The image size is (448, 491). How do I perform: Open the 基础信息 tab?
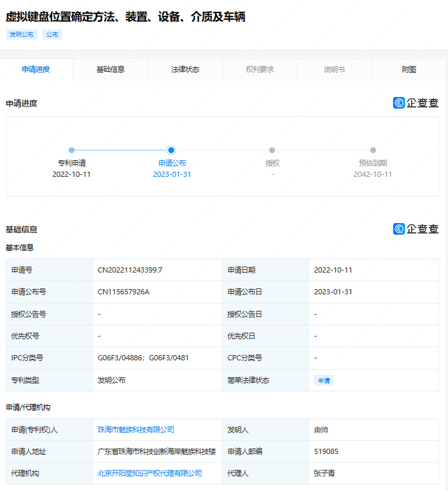(110, 69)
